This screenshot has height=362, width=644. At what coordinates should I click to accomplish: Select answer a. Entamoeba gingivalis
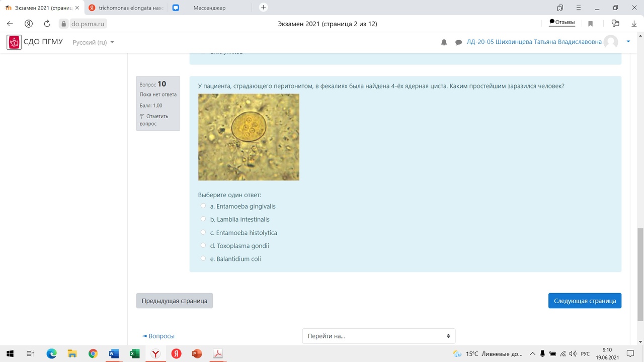pyautogui.click(x=203, y=206)
